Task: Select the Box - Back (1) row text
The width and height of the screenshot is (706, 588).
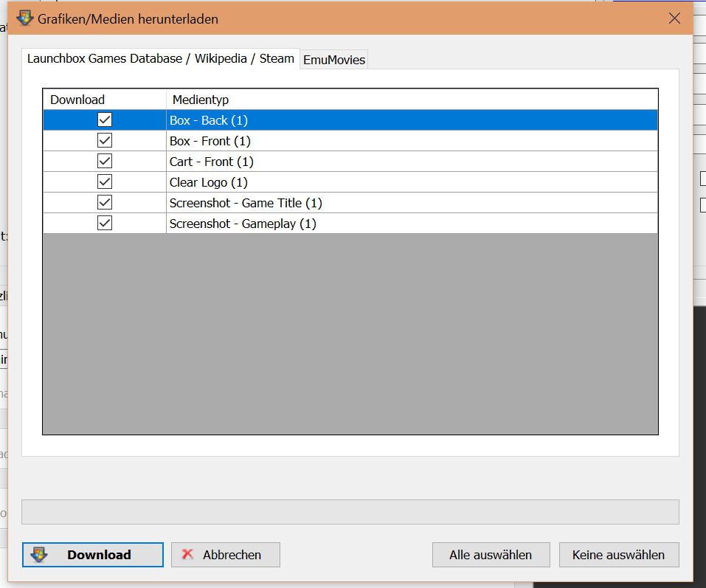Action: click(x=209, y=121)
